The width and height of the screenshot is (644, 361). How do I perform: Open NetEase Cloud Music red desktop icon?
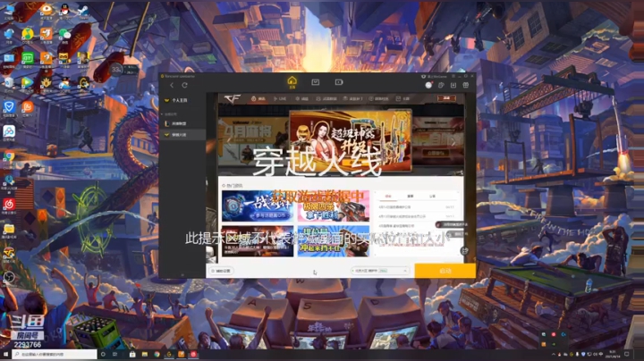click(9, 206)
